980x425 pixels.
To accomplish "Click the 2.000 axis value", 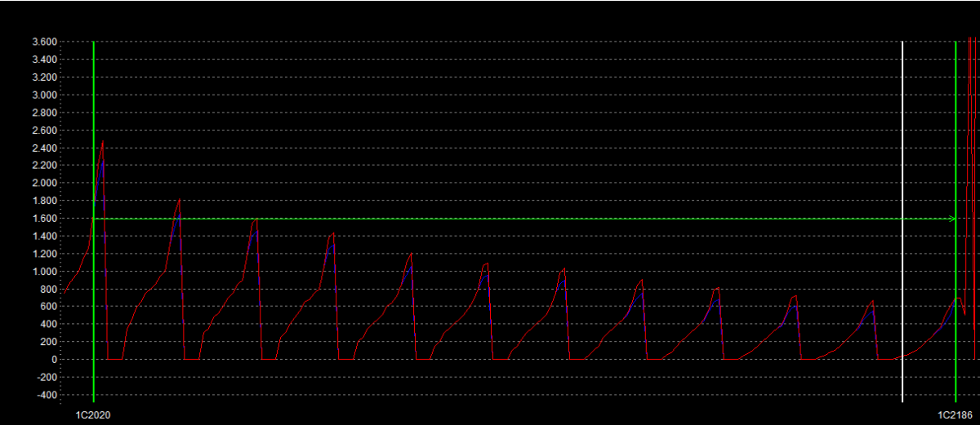I will 44,184.
